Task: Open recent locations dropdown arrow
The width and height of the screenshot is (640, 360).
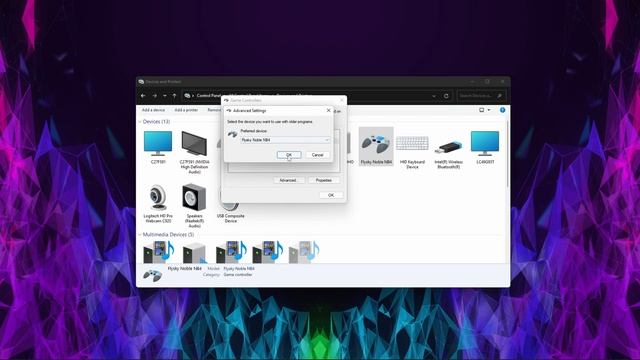Action: 164,96
